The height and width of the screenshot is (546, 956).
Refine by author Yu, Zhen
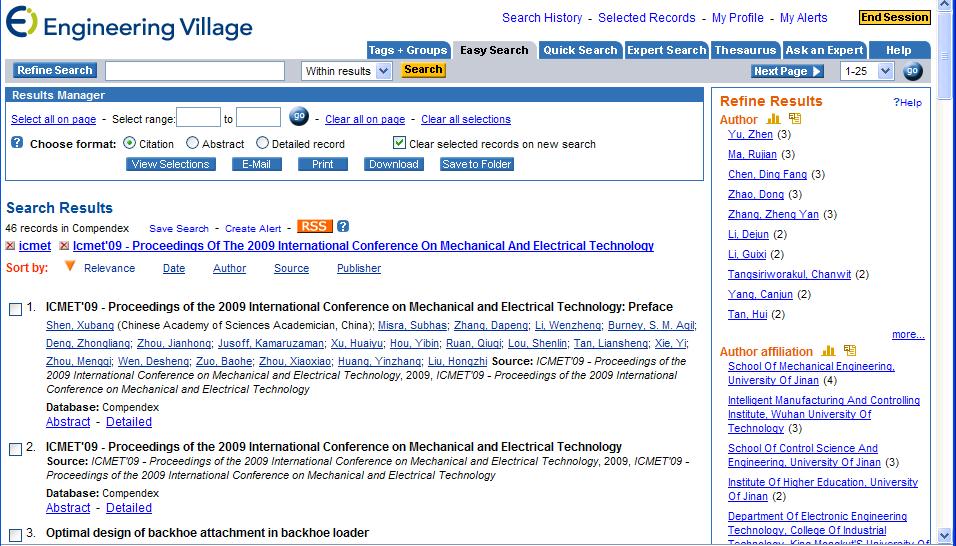point(750,135)
